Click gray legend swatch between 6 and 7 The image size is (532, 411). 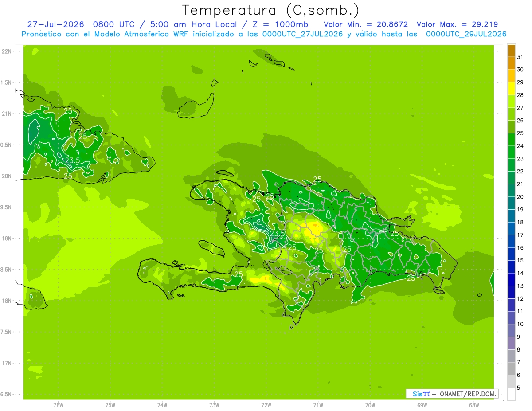click(x=511, y=369)
